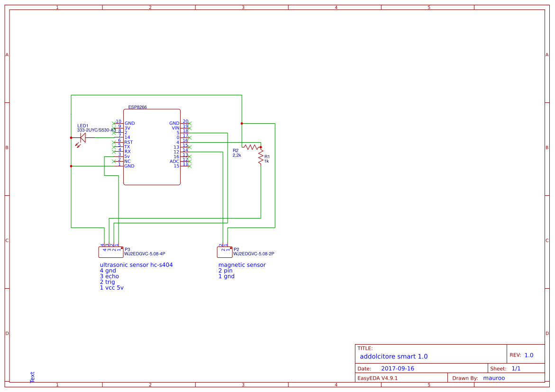Image resolution: width=555 pixels, height=392 pixels.
Task: Click the no-connect marker on pin VIN
Action: coord(190,128)
